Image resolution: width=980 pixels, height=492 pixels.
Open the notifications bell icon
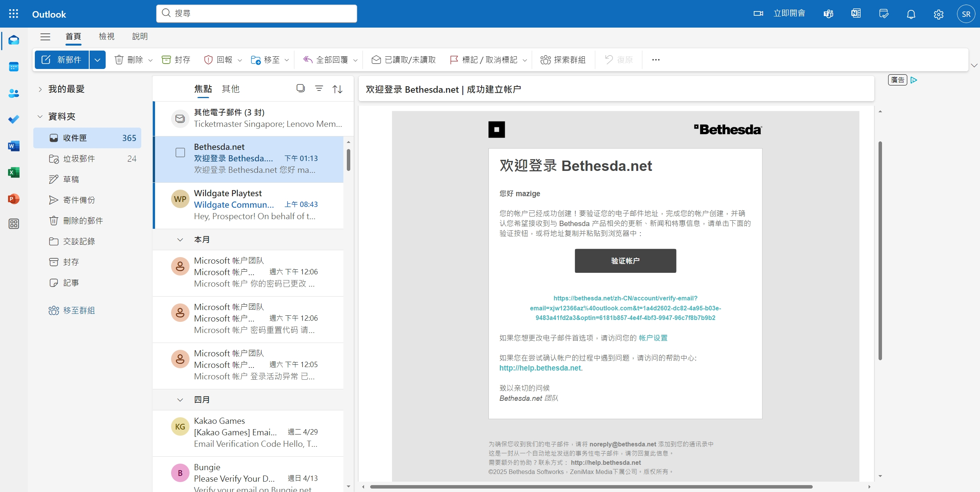point(911,14)
